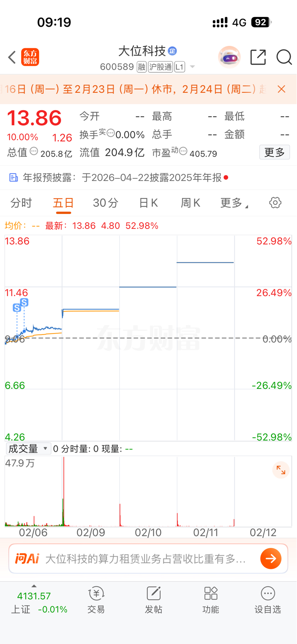This screenshot has width=297, height=644.
Task: Expand chart to fullscreen icon
Action: [x=281, y=470]
